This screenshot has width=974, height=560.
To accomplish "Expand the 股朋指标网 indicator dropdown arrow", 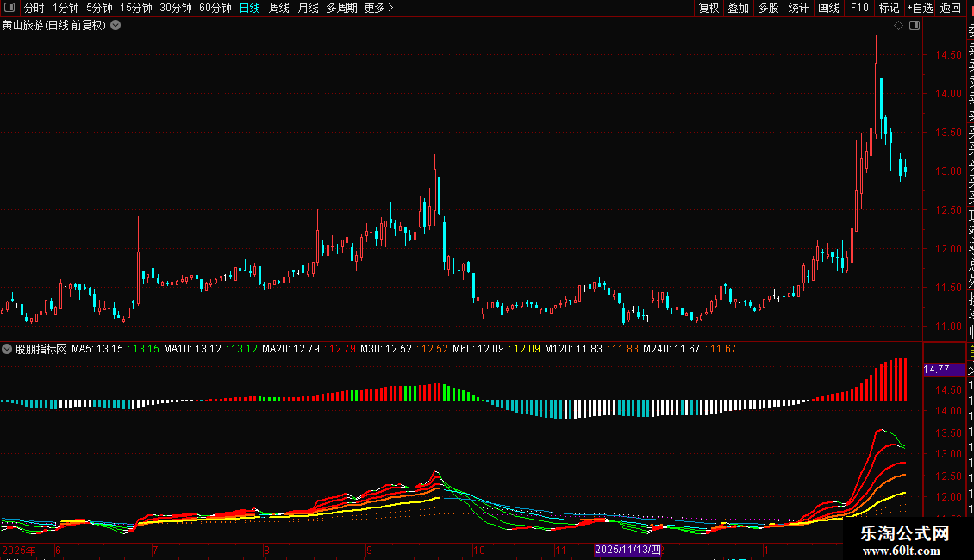I will 8,349.
